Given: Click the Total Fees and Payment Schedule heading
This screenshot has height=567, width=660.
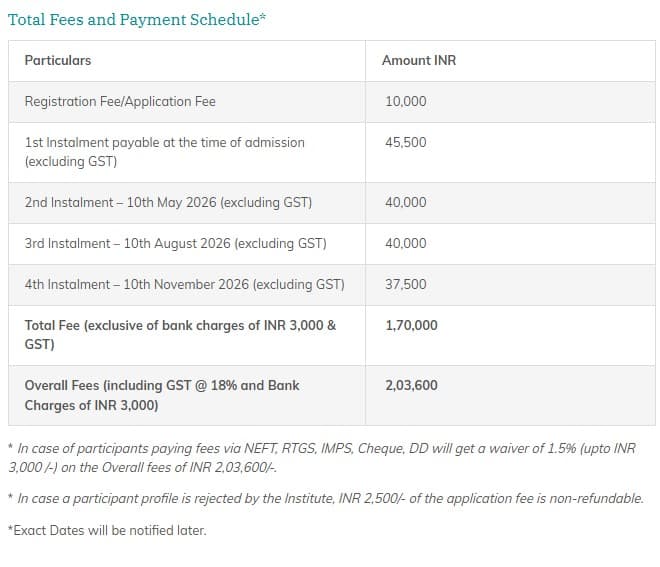Looking at the screenshot, I should coord(137,19).
